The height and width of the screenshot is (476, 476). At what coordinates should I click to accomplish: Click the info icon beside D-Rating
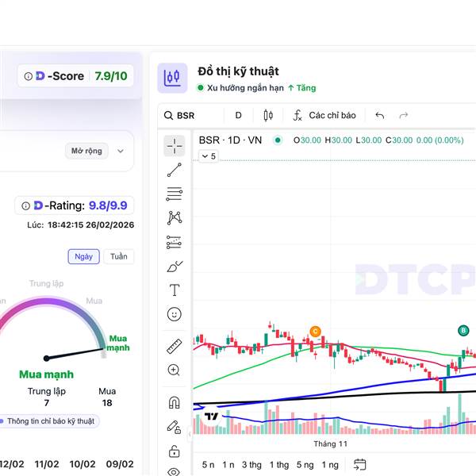26,206
